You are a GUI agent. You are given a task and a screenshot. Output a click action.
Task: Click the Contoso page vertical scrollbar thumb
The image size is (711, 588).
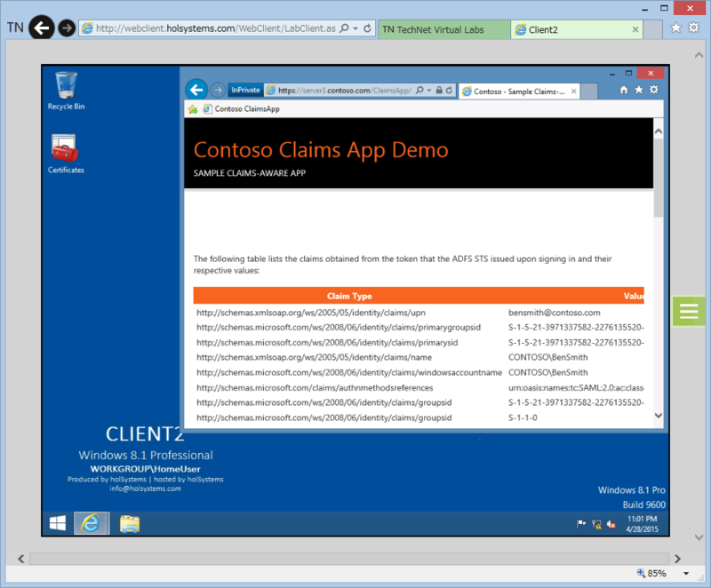click(x=659, y=178)
